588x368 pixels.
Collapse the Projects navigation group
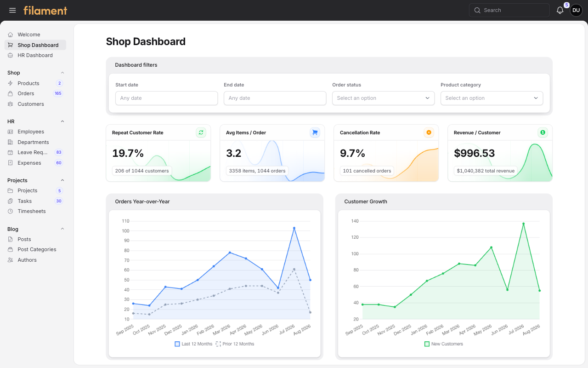(x=62, y=180)
